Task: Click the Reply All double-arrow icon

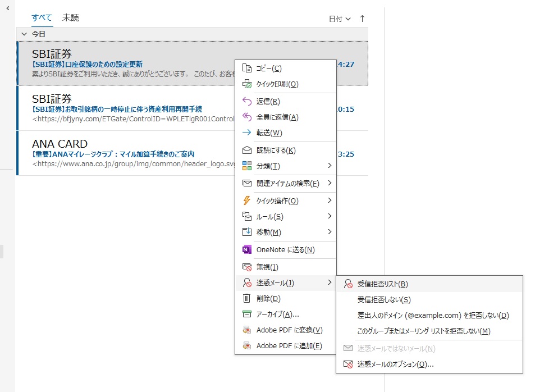Action: 246,117
